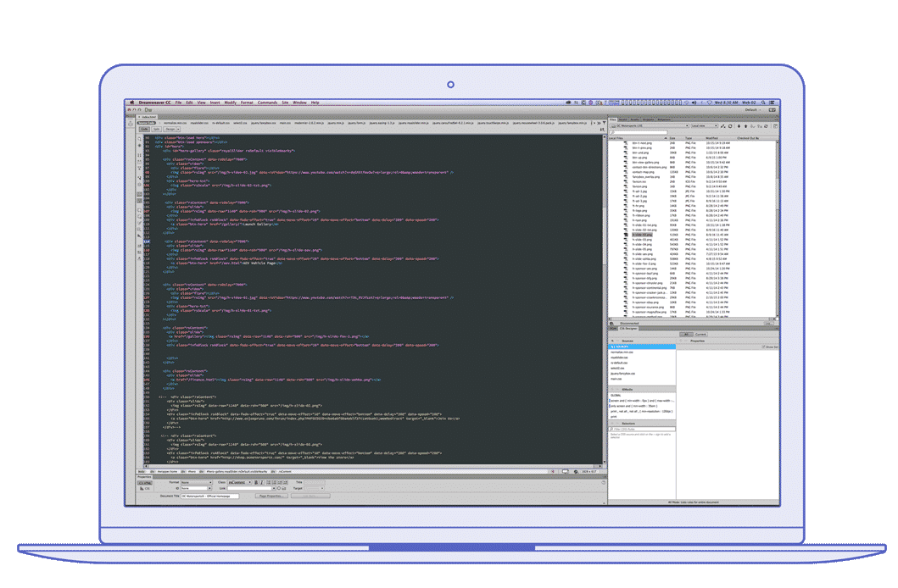
Task: Open royalslider.css in the related files bar
Action: (200, 122)
